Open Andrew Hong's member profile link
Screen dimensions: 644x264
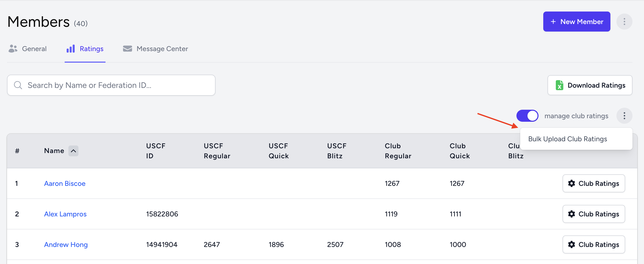[x=66, y=244]
